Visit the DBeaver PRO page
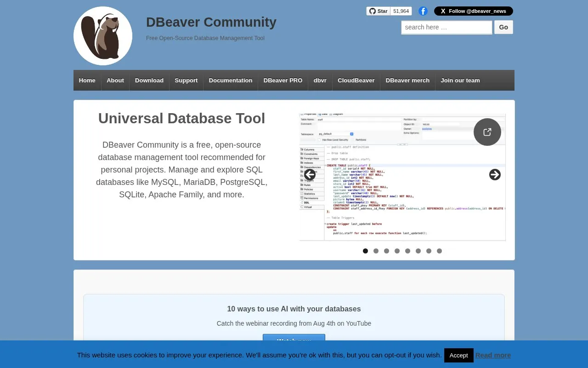The height and width of the screenshot is (368, 588). (x=283, y=80)
